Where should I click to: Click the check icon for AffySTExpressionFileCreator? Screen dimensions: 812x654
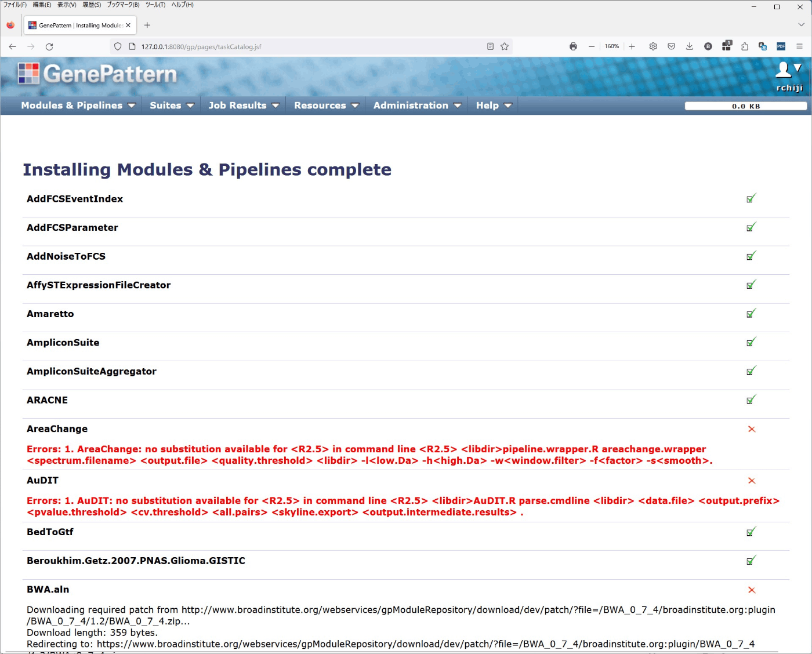751,285
